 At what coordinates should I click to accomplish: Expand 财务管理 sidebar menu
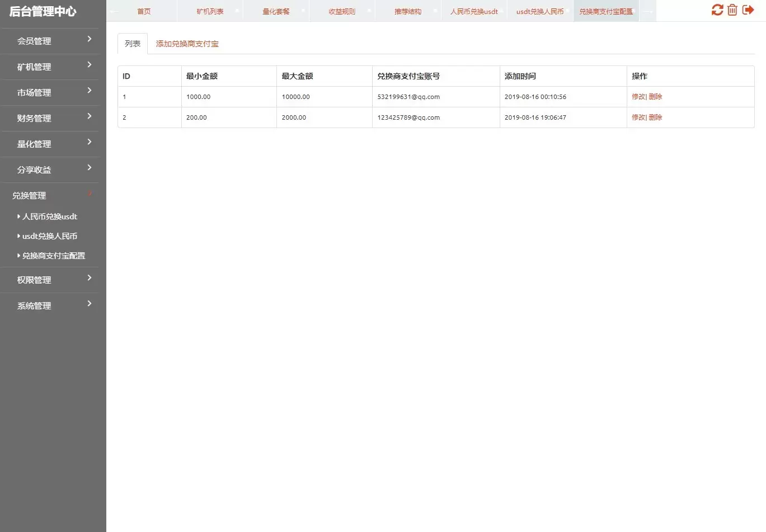point(50,118)
